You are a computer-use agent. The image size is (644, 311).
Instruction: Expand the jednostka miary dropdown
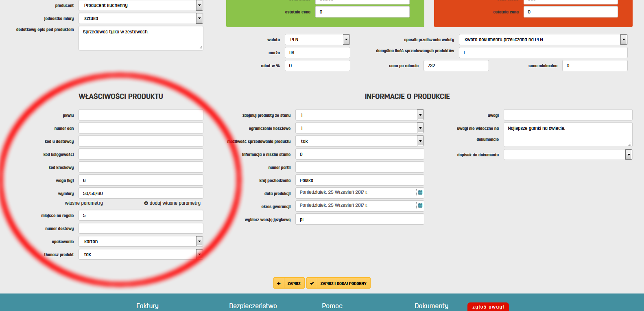(x=199, y=18)
